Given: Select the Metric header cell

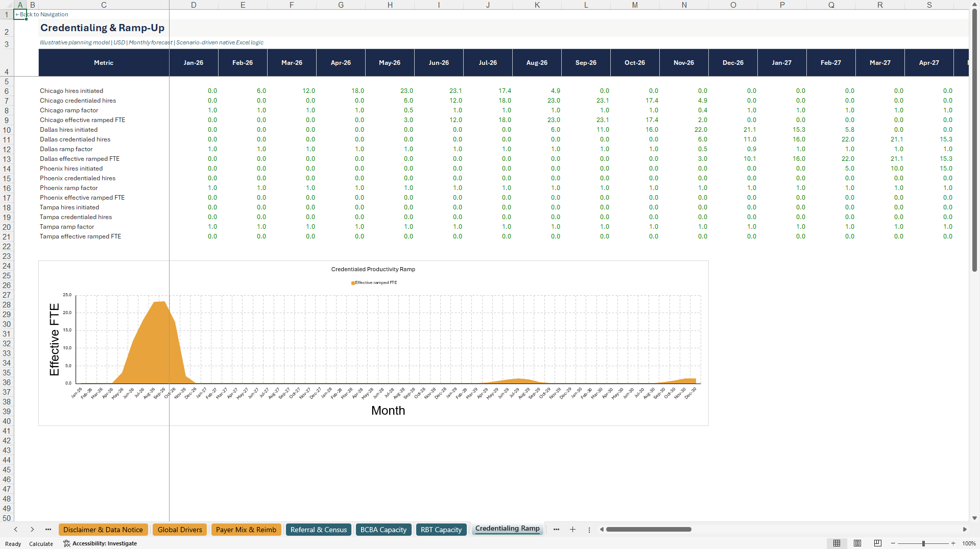Looking at the screenshot, I should [x=104, y=63].
